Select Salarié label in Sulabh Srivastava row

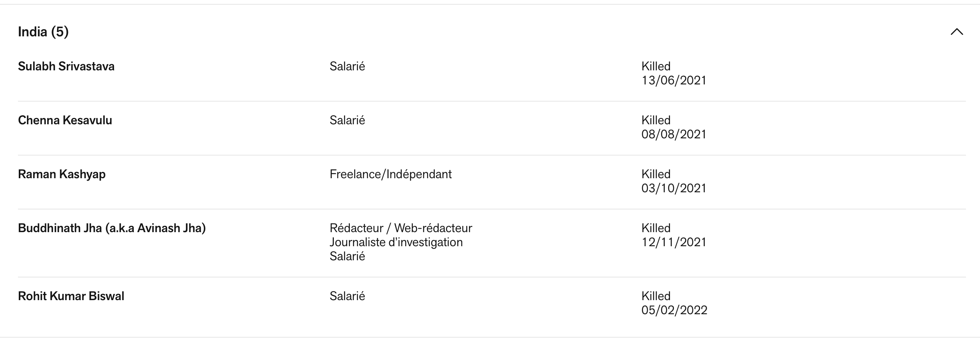click(347, 66)
